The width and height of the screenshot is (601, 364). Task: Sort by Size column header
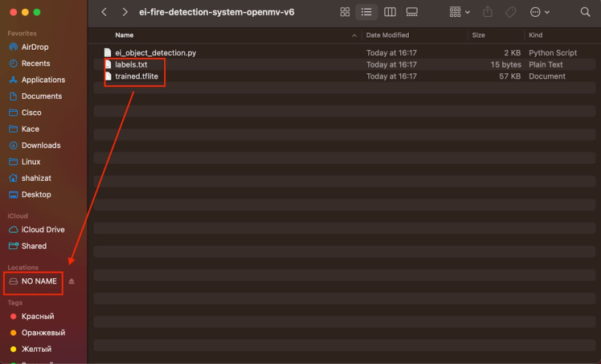point(478,35)
